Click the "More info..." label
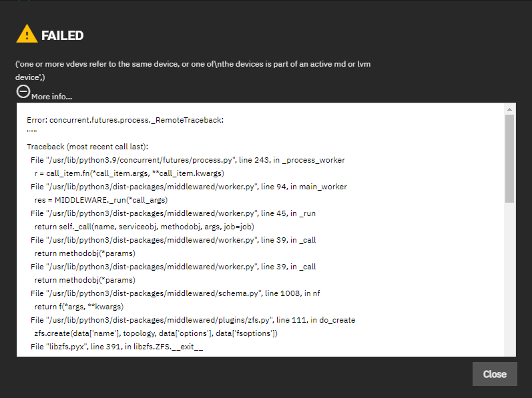The width and height of the screenshot is (532, 398). coord(51,97)
